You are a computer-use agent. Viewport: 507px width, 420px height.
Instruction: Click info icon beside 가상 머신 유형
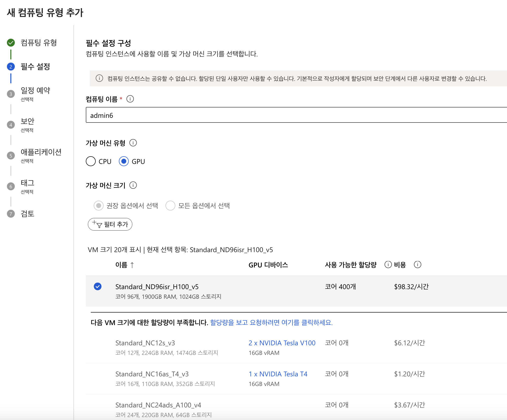click(133, 143)
